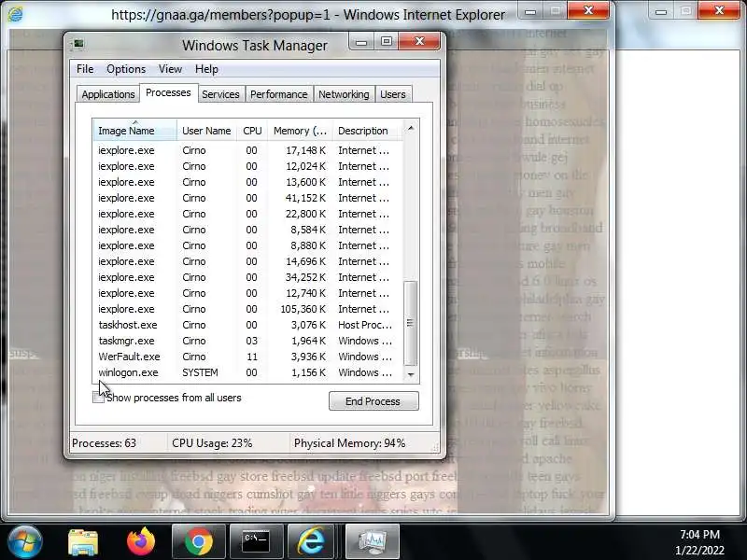
Task: Select Task Manager icon in taskbar
Action: 372,542
